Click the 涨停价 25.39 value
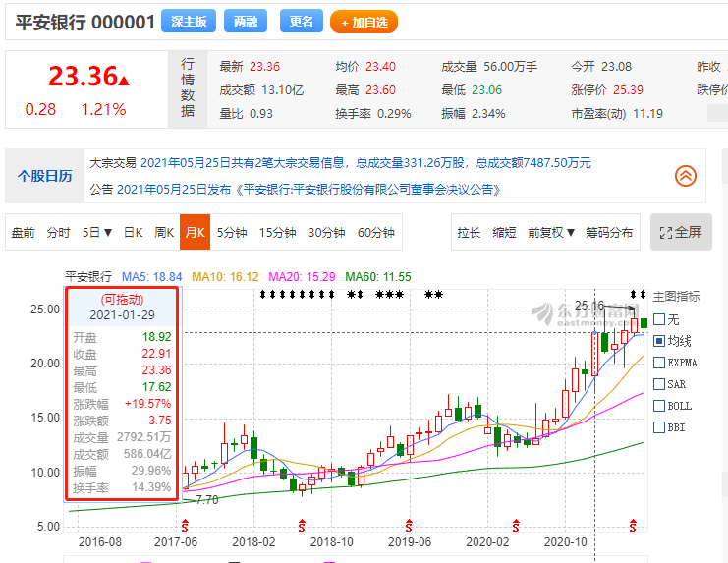The image size is (728, 563). point(628,90)
